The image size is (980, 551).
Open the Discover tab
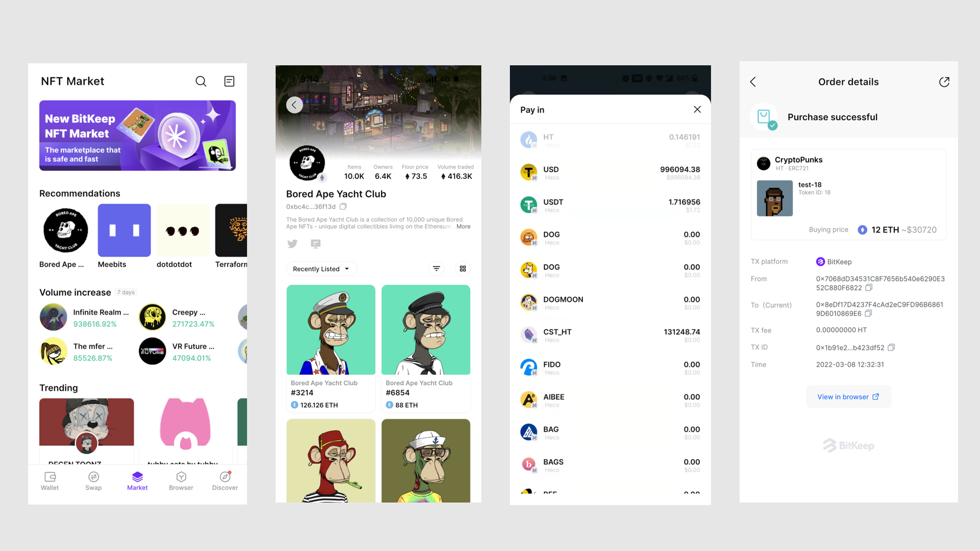pos(225,481)
